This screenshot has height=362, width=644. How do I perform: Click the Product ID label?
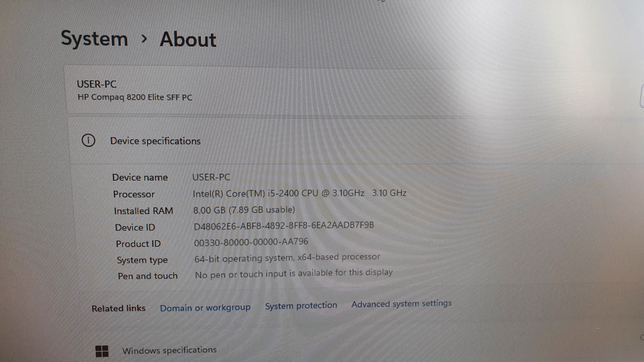(138, 244)
